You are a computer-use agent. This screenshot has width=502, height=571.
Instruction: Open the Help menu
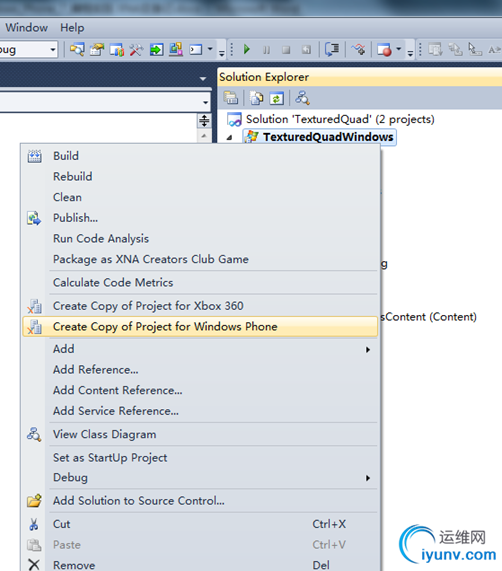point(72,28)
